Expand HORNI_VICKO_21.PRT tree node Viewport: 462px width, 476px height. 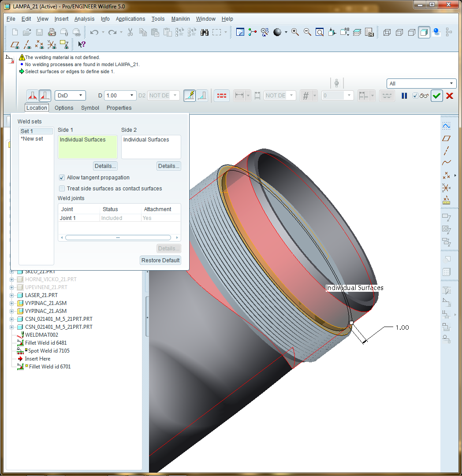11,279
